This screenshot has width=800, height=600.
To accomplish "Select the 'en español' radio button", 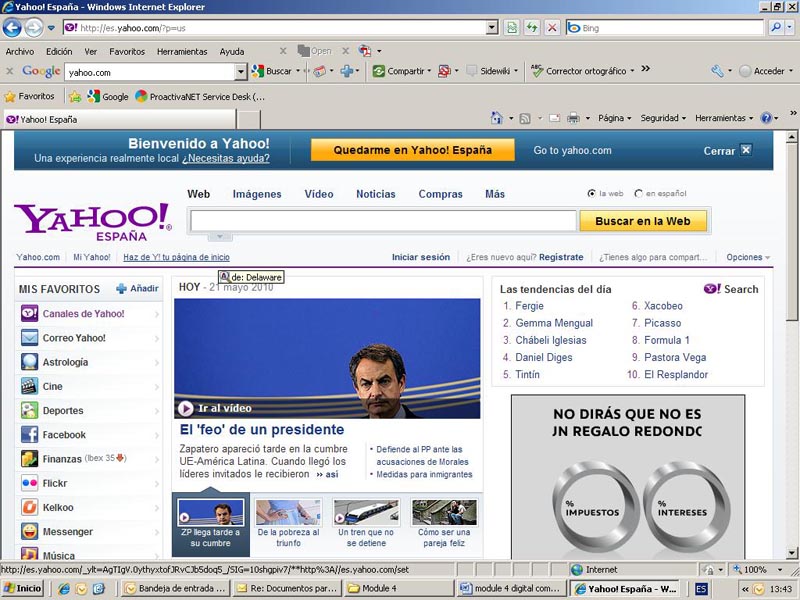I will click(x=638, y=193).
